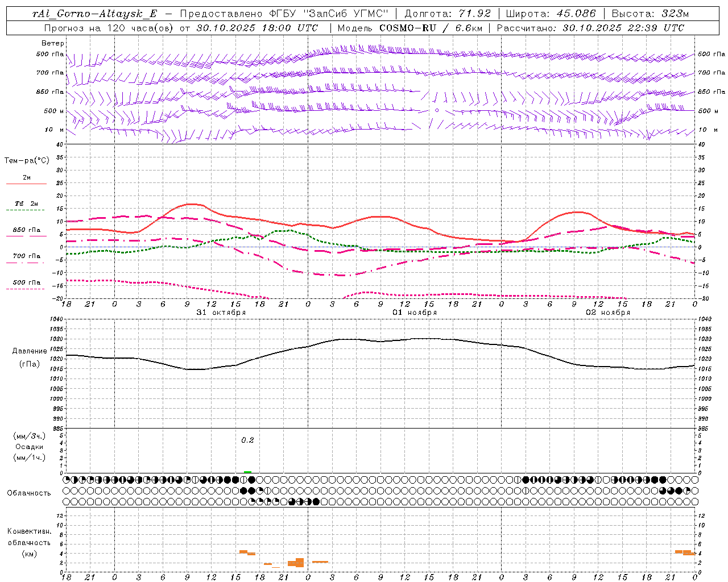
Task: Click the date label 01 ноября
Action: coord(415,313)
